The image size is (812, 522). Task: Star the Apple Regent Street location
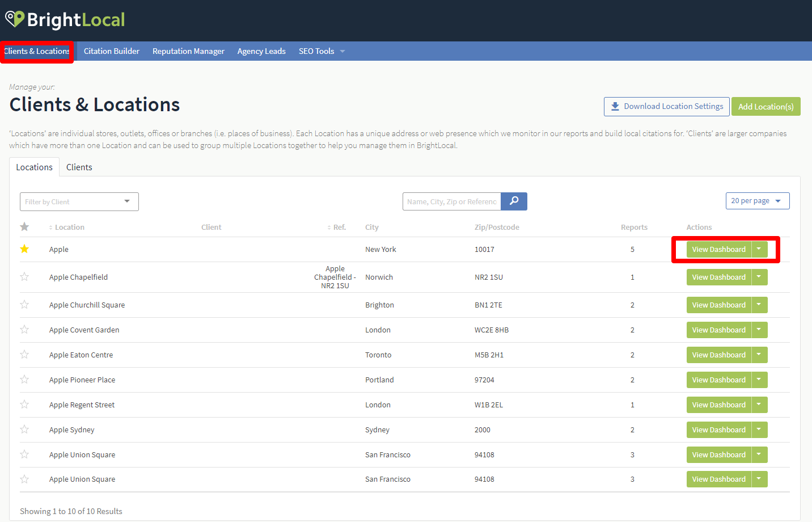[x=24, y=405]
